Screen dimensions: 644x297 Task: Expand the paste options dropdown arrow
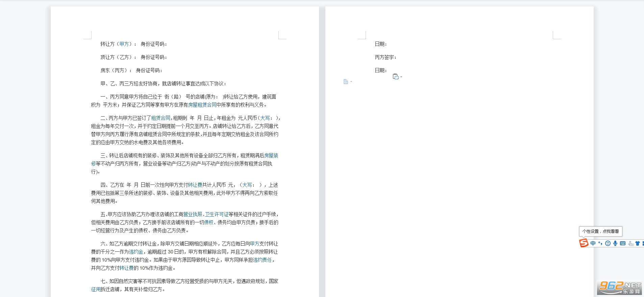click(x=401, y=77)
